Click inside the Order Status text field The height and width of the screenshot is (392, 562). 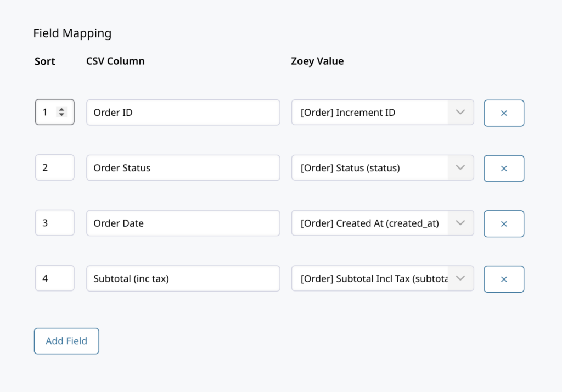[x=183, y=167]
